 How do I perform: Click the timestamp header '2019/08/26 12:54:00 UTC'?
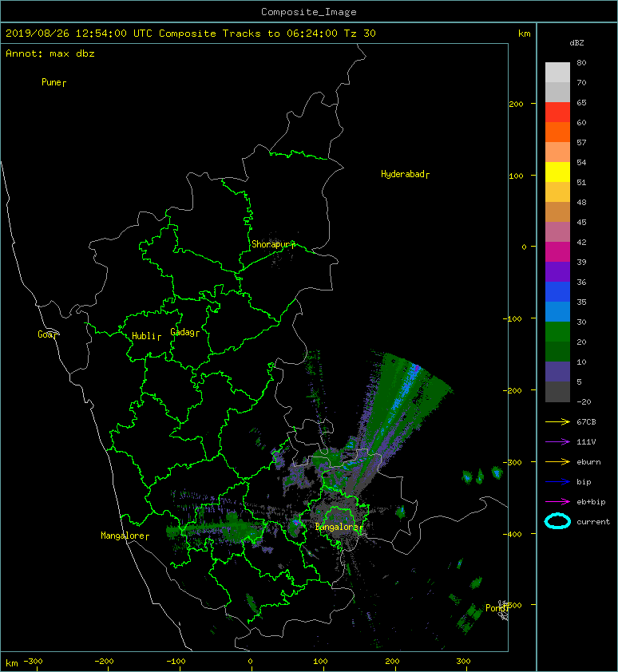click(79, 34)
